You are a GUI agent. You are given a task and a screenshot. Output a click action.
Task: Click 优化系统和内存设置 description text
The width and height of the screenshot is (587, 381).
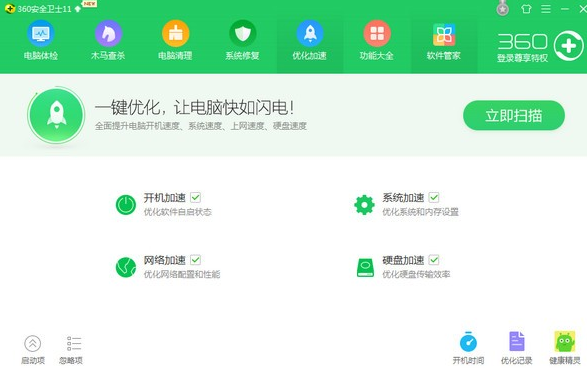click(420, 212)
